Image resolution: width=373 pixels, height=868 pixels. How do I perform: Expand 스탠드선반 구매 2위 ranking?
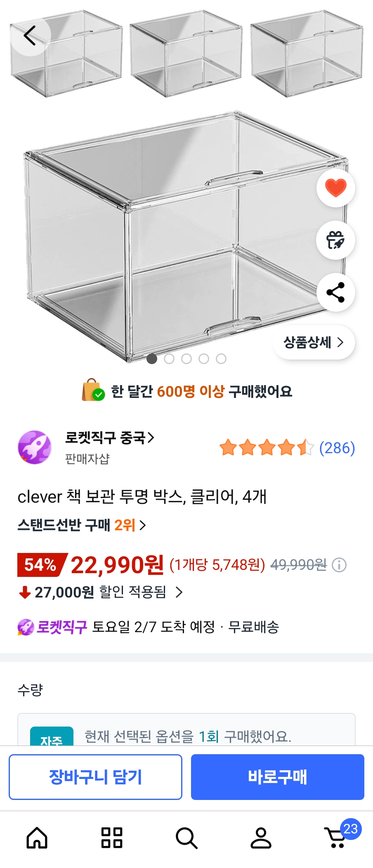pyautogui.click(x=82, y=525)
